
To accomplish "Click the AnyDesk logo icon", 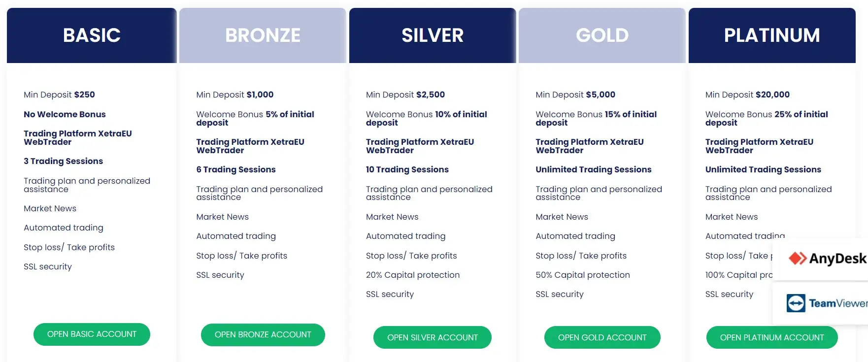I will (797, 259).
